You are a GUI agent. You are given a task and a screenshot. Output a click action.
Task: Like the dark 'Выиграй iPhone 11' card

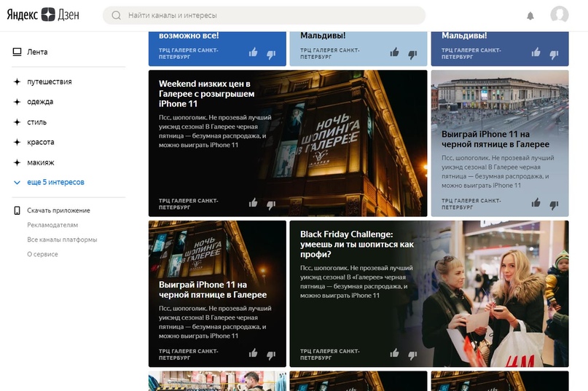(253, 353)
